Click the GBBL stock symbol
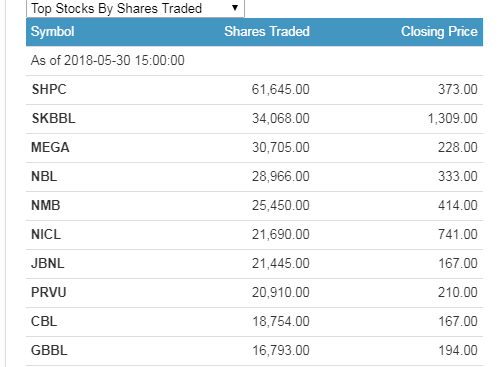Screen dimensions: 504x367 coord(49,350)
